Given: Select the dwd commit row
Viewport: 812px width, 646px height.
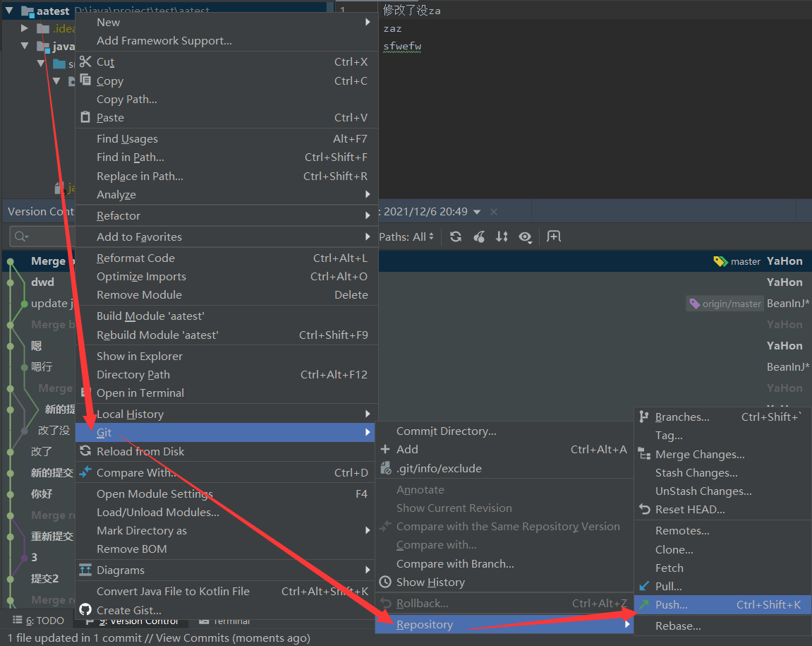Looking at the screenshot, I should point(42,282).
